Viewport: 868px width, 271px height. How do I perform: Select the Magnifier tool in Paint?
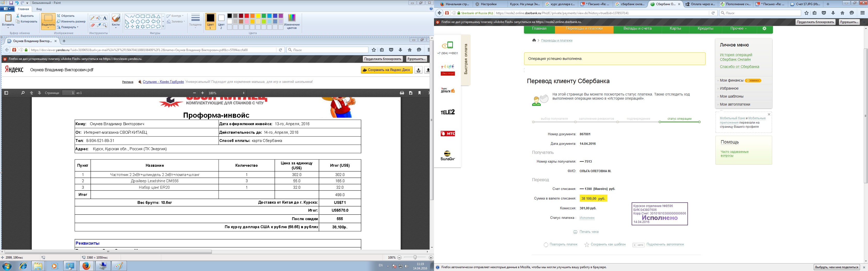[105, 25]
